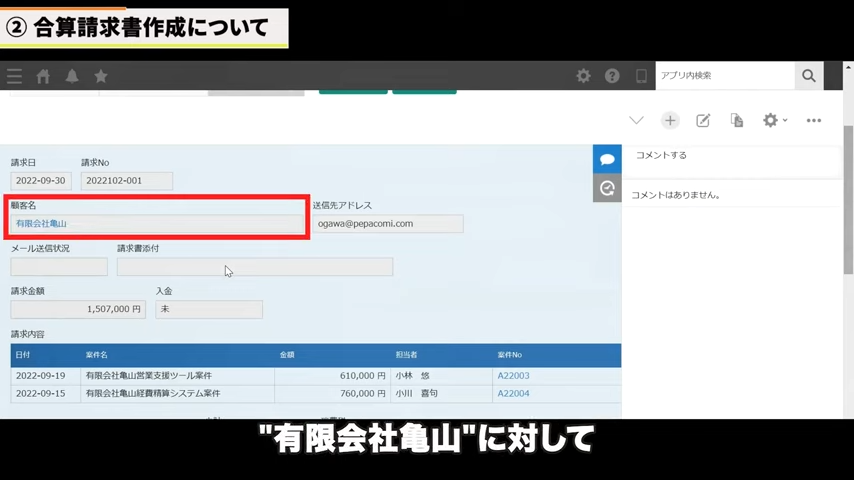Show the comments speech bubble tab

tap(607, 159)
